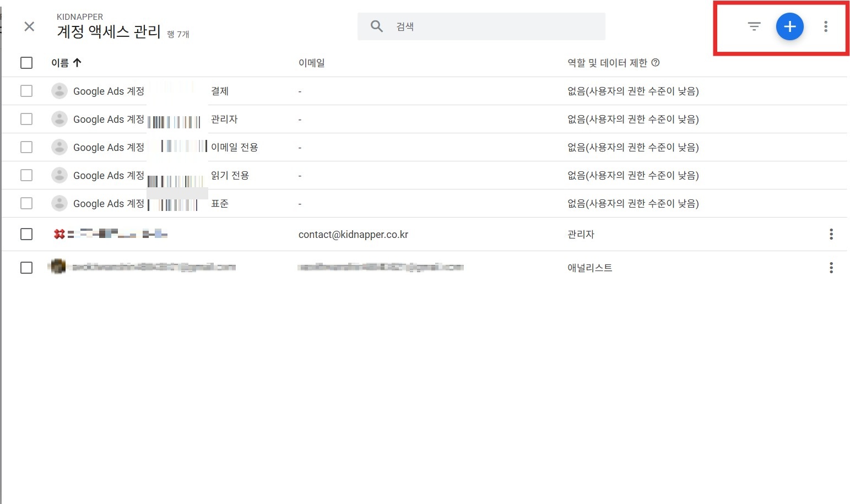Open the filter icon near the top right
Viewport: 850px width, 504px height.
(x=753, y=26)
